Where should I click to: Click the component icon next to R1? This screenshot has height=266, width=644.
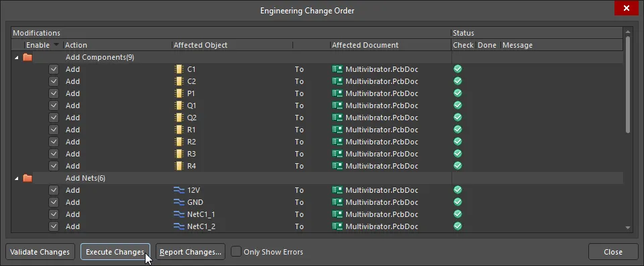tap(178, 130)
